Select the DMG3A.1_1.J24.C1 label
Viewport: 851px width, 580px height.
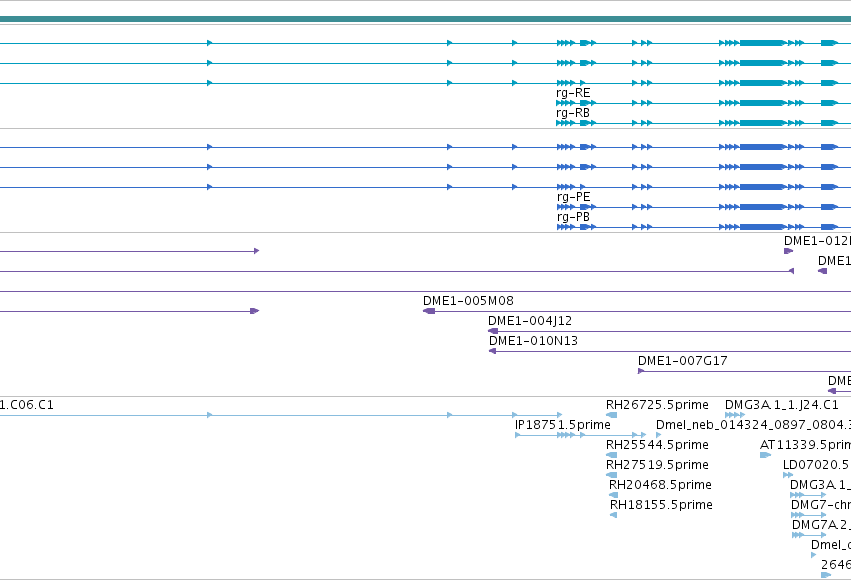[782, 405]
